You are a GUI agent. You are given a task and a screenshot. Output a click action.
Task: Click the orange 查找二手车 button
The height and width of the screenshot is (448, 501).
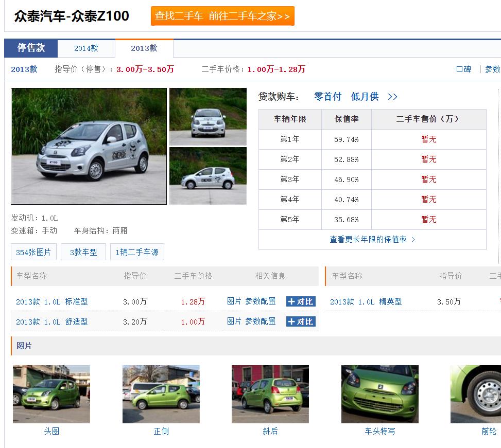(222, 16)
